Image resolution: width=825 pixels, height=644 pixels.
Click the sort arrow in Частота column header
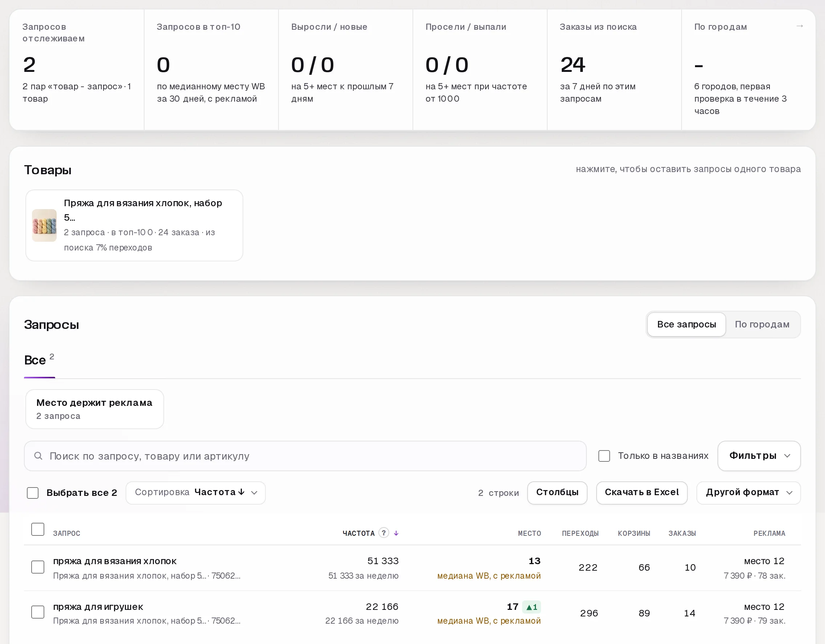(x=396, y=533)
